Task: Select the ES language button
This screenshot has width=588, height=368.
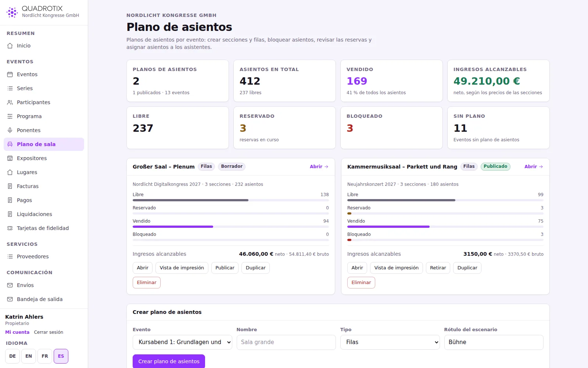Action: (61, 356)
